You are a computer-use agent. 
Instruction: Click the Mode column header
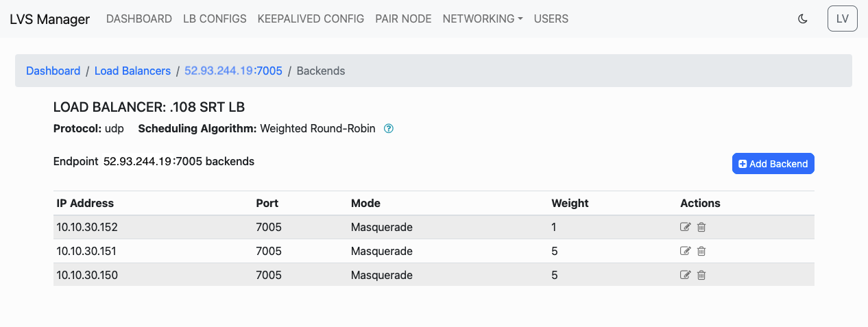(x=365, y=203)
